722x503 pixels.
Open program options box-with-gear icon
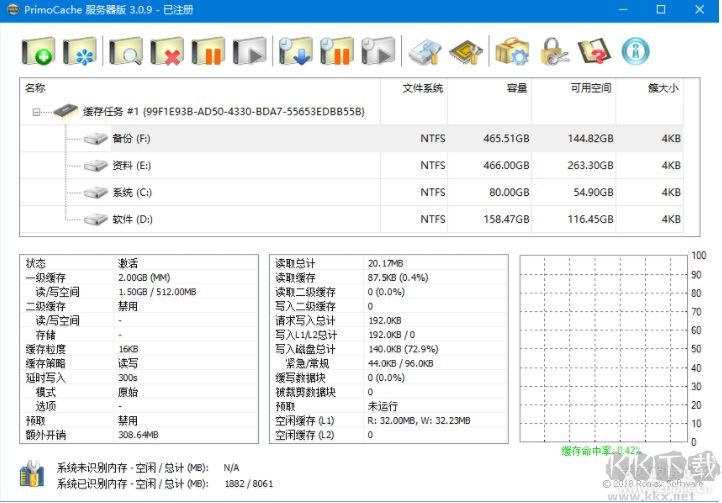(511, 52)
